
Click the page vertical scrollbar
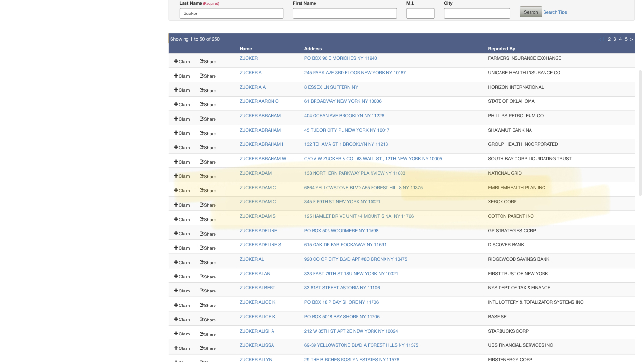click(x=640, y=133)
